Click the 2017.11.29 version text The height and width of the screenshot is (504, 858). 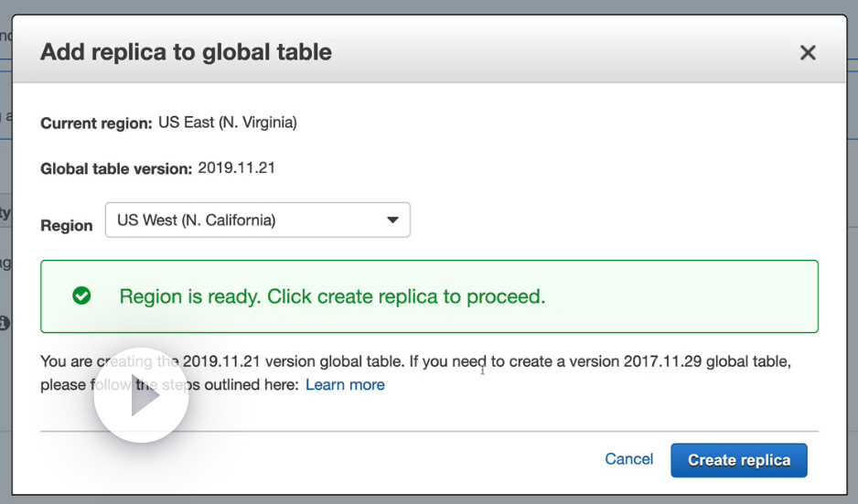coord(665,361)
